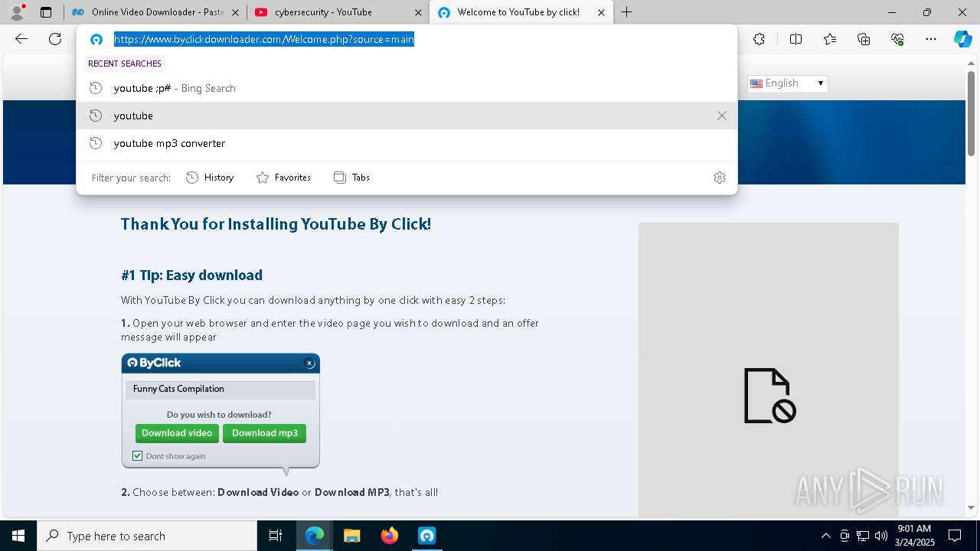
Task: Open the Extensions puzzle icon
Action: tap(759, 39)
